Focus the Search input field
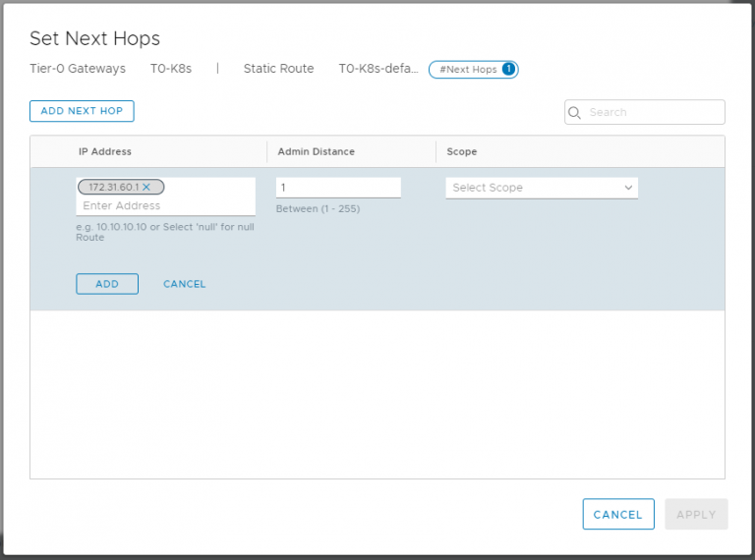The width and height of the screenshot is (755, 560). (x=653, y=112)
